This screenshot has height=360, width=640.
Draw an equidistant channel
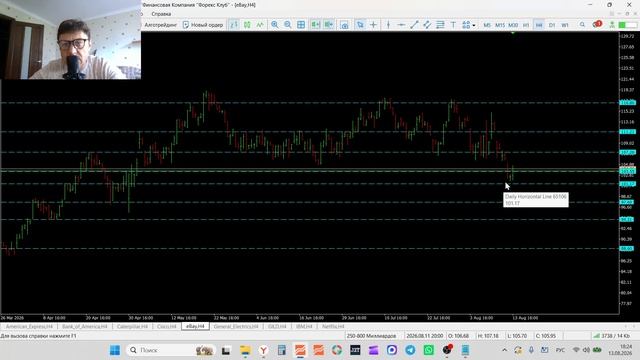tap(427, 25)
